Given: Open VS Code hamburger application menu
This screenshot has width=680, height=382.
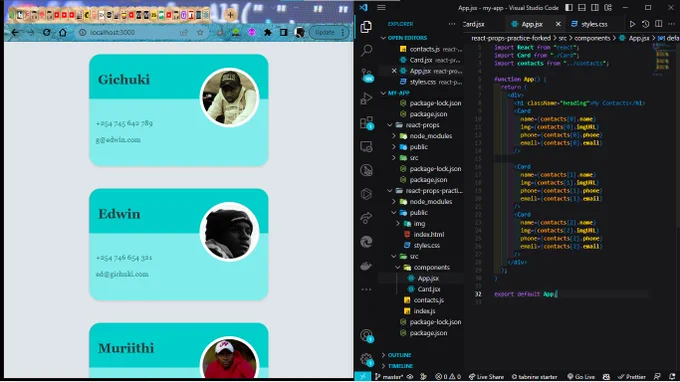Looking at the screenshot, I should pos(381,7).
